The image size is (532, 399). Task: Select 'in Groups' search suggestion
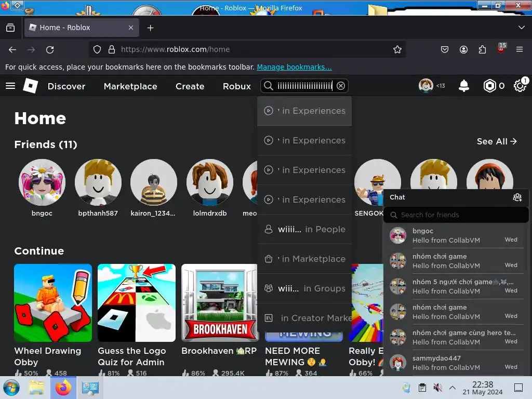[x=304, y=288]
